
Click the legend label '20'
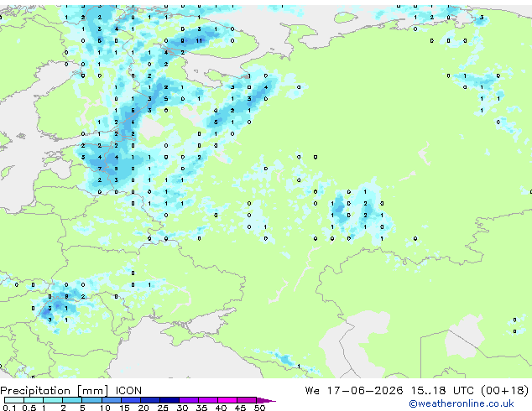pyautogui.click(x=143, y=408)
